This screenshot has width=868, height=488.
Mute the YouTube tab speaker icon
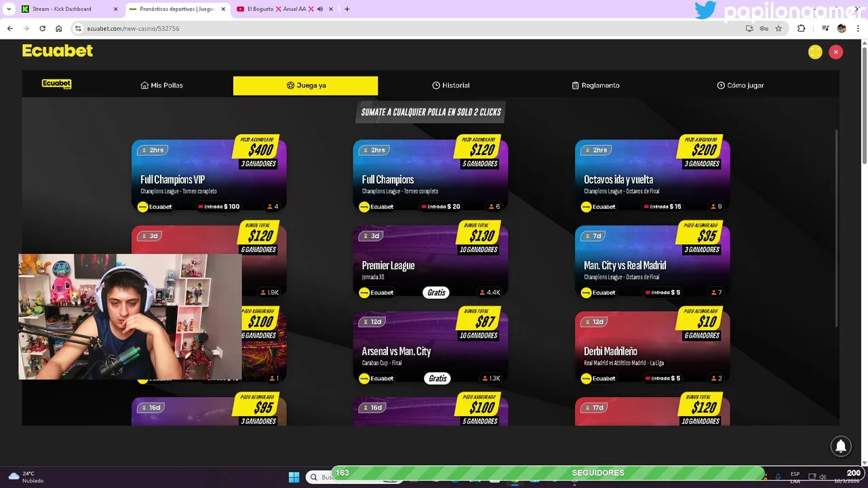click(x=319, y=9)
